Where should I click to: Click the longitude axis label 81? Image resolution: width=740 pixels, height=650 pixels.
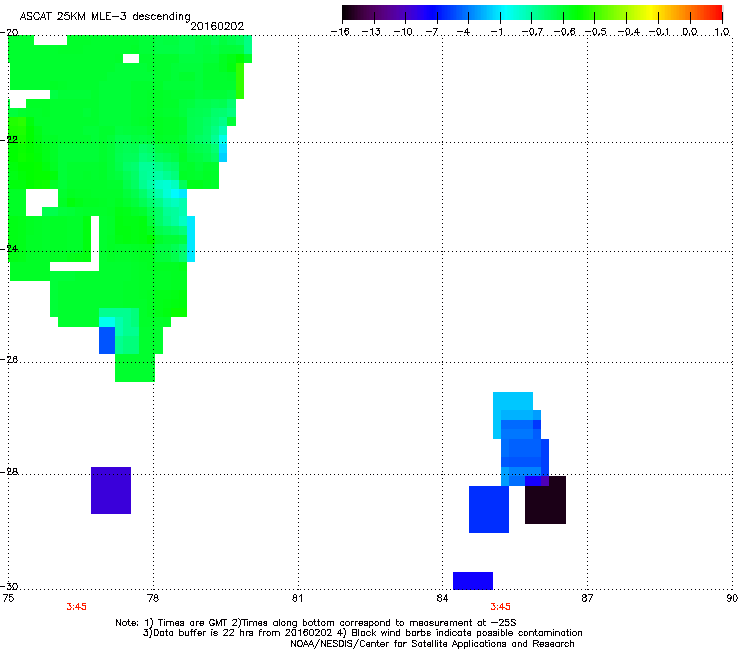coord(297,598)
